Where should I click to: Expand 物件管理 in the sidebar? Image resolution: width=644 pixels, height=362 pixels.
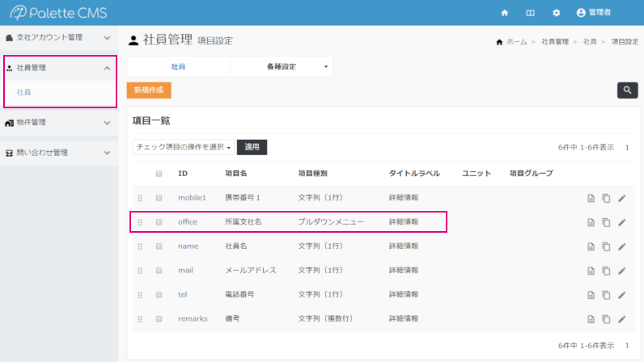[x=58, y=123]
